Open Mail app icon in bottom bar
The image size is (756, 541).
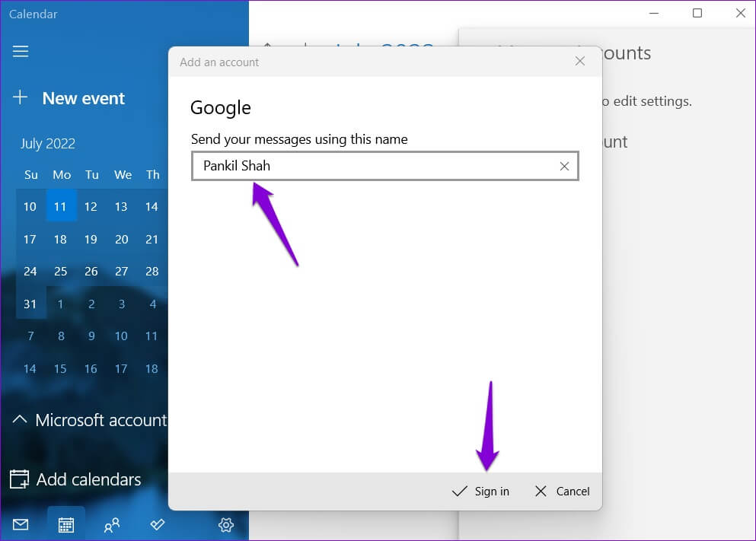(21, 524)
